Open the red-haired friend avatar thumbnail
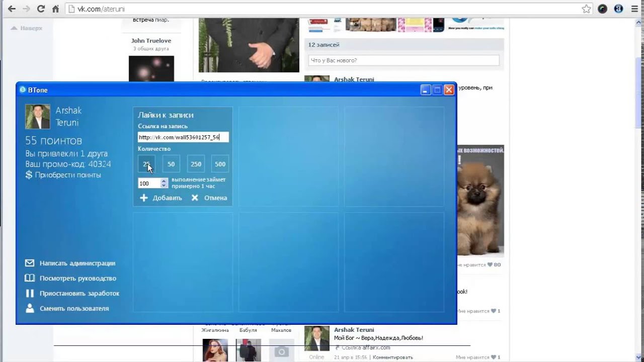644x362 pixels. (x=215, y=350)
